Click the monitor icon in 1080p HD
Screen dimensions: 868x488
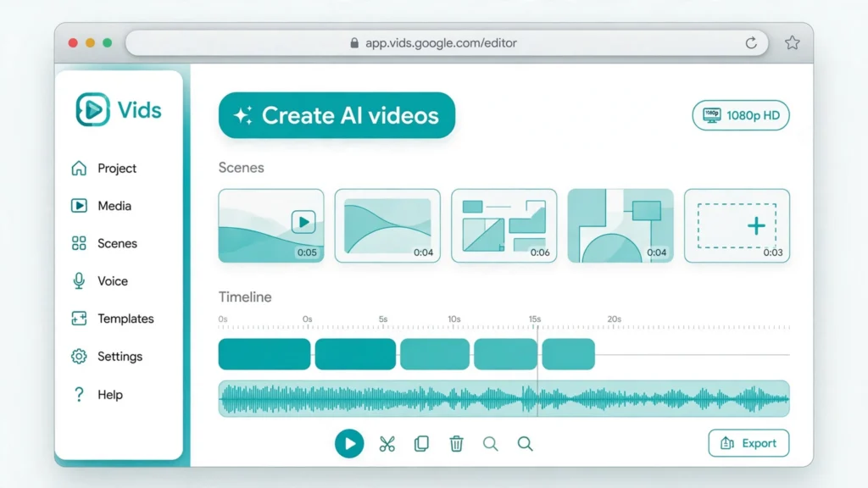pyautogui.click(x=712, y=115)
